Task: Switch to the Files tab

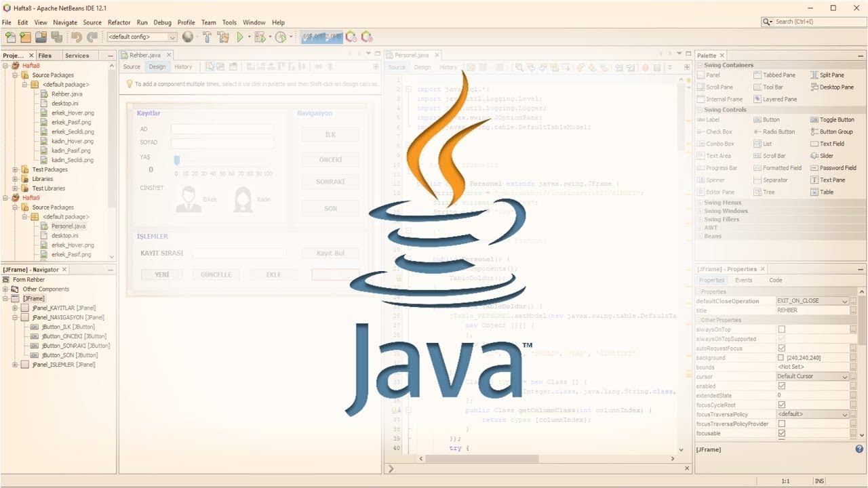Action: pyautogui.click(x=45, y=56)
